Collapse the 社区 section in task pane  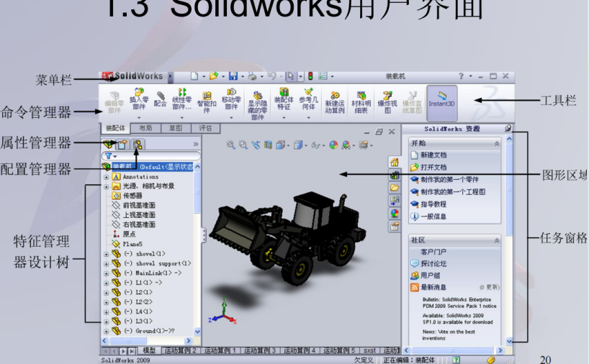click(497, 240)
